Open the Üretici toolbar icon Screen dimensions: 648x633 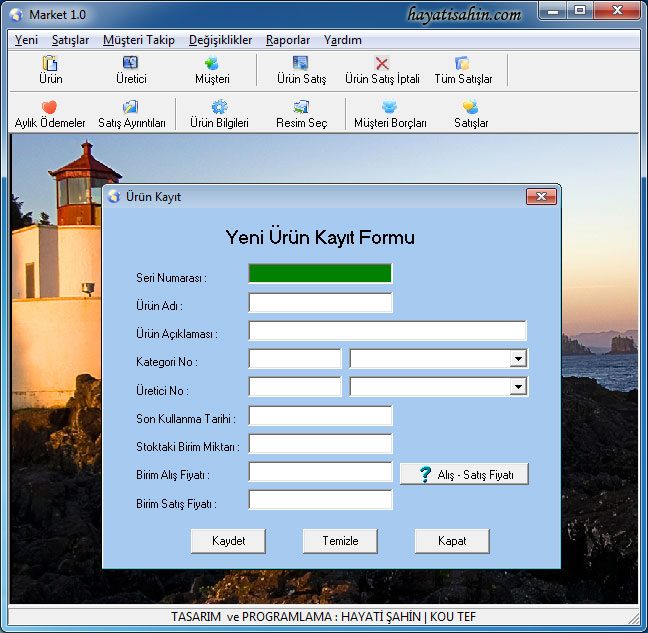(131, 63)
